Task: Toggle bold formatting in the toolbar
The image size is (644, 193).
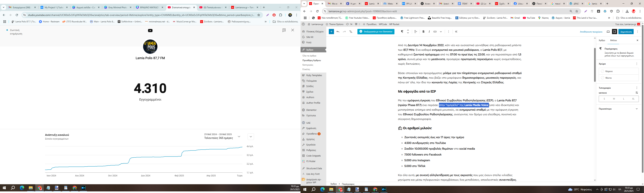Action: pos(423,32)
